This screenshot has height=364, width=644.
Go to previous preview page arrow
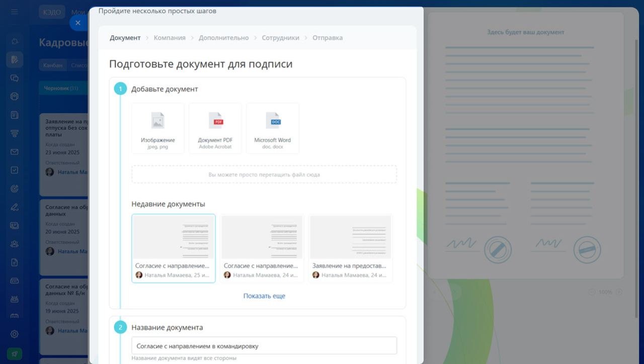[435, 292]
